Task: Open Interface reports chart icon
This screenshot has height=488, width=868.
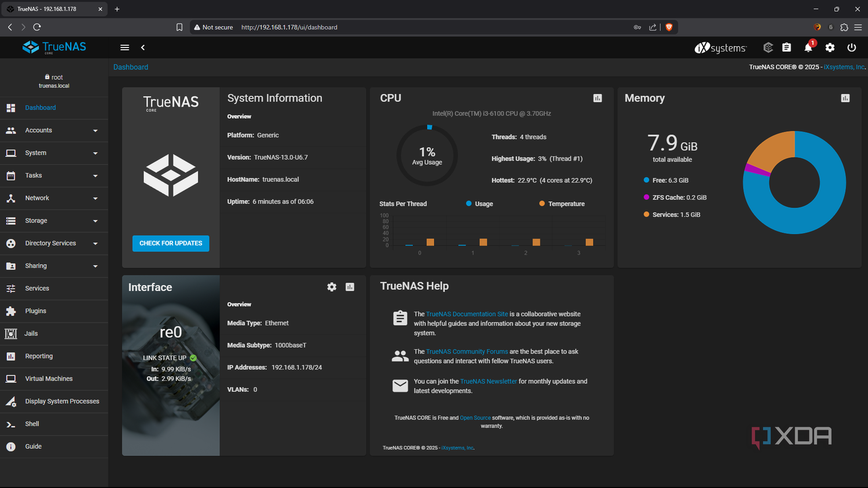Action: 350,287
